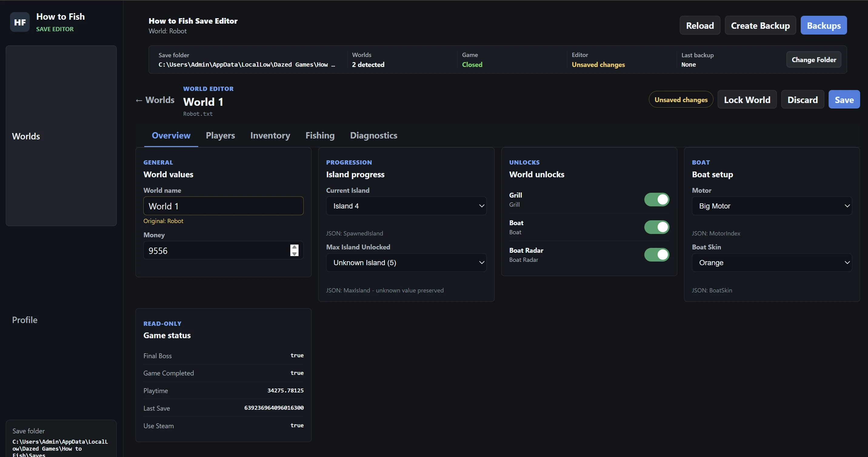This screenshot has width=868, height=457.
Task: Save the world changes
Action: (x=844, y=99)
